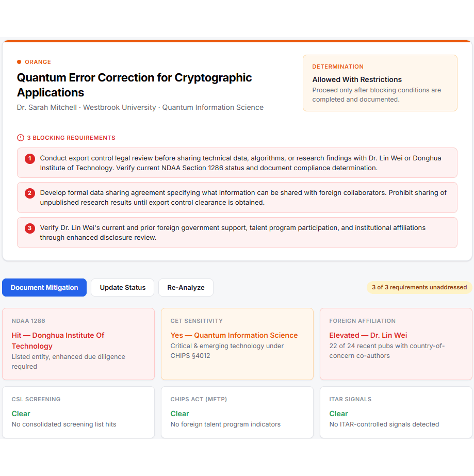Image resolution: width=474 pixels, height=476 pixels.
Task: Select the Re-Analyze menu option
Action: (x=185, y=287)
